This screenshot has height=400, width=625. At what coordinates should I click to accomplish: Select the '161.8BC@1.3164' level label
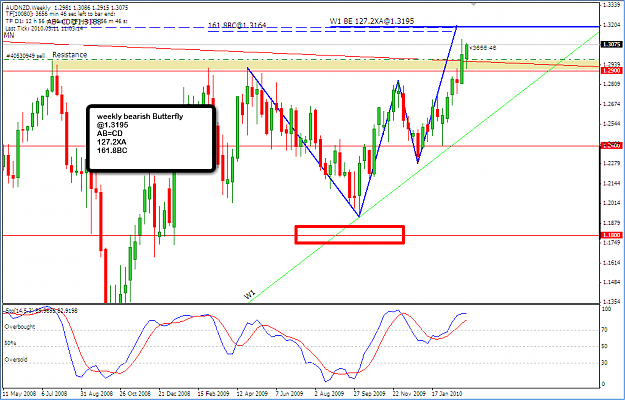[x=237, y=26]
